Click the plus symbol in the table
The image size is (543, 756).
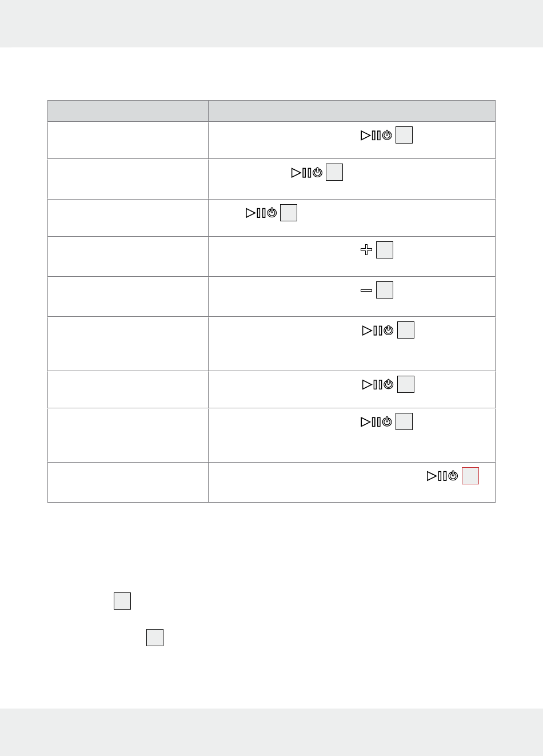point(366,250)
